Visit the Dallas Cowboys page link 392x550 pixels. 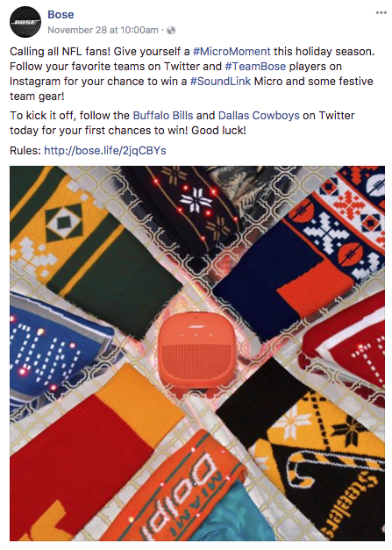coord(259,116)
